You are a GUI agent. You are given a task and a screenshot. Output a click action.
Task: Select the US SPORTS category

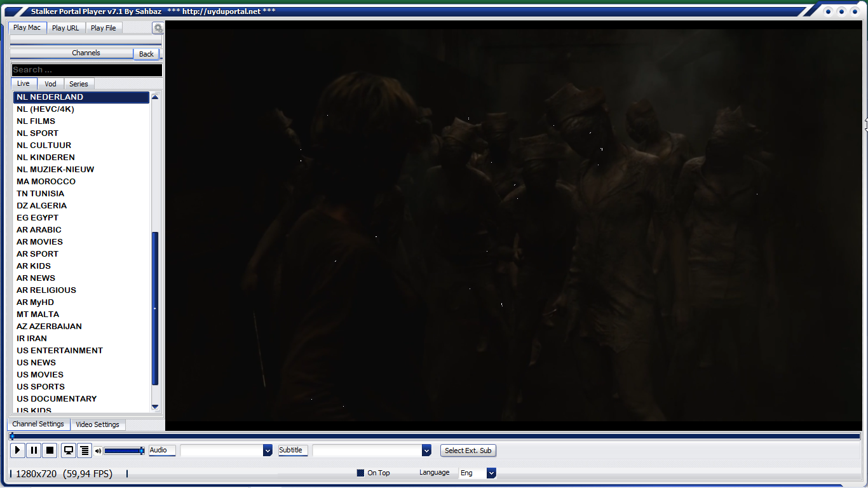[81, 387]
